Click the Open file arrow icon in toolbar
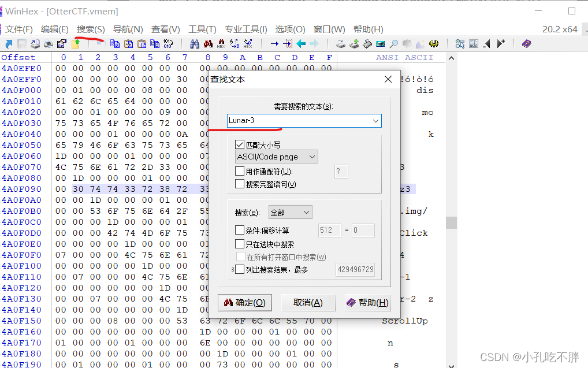The height and width of the screenshot is (368, 588). pyautogui.click(x=9, y=44)
